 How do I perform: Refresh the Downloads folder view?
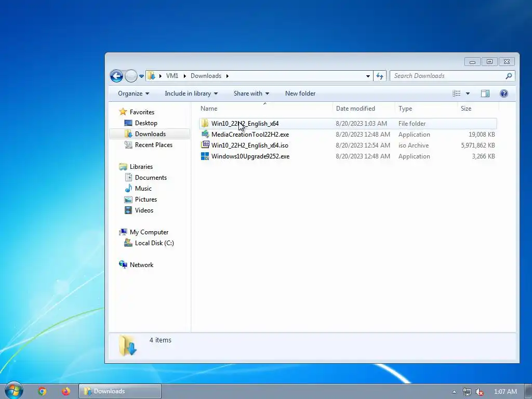coord(380,76)
